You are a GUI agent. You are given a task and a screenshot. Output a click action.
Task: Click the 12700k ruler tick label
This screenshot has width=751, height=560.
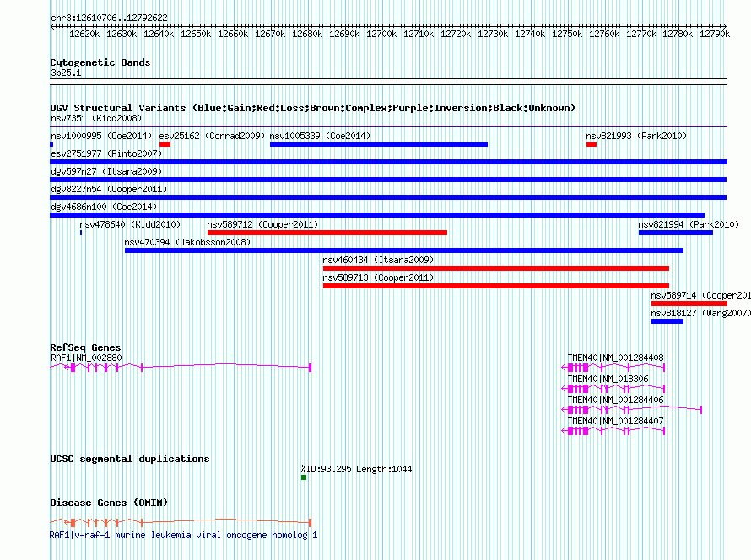click(381, 34)
